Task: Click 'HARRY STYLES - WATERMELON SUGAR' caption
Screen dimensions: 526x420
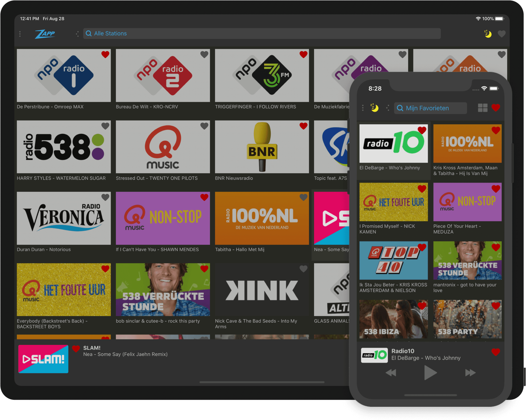Action: 61,178
